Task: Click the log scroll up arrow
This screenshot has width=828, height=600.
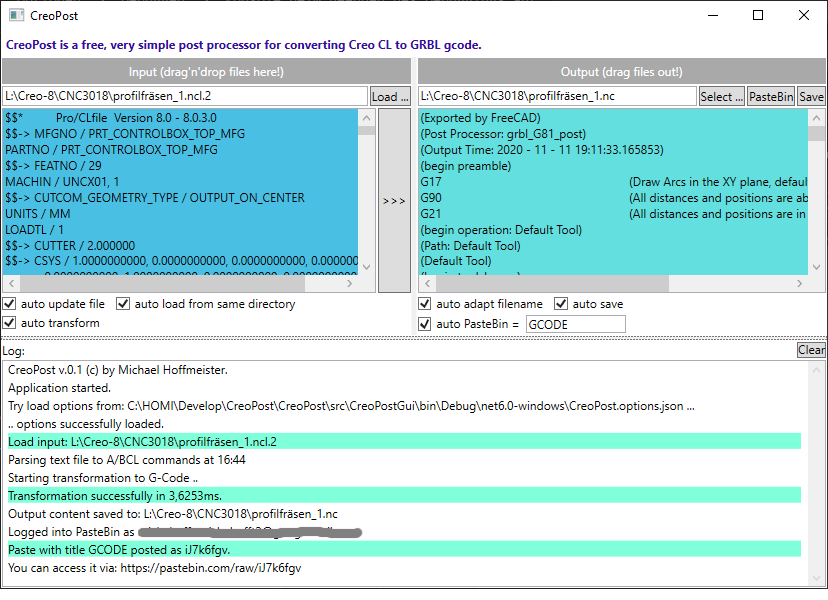Action: 816,370
